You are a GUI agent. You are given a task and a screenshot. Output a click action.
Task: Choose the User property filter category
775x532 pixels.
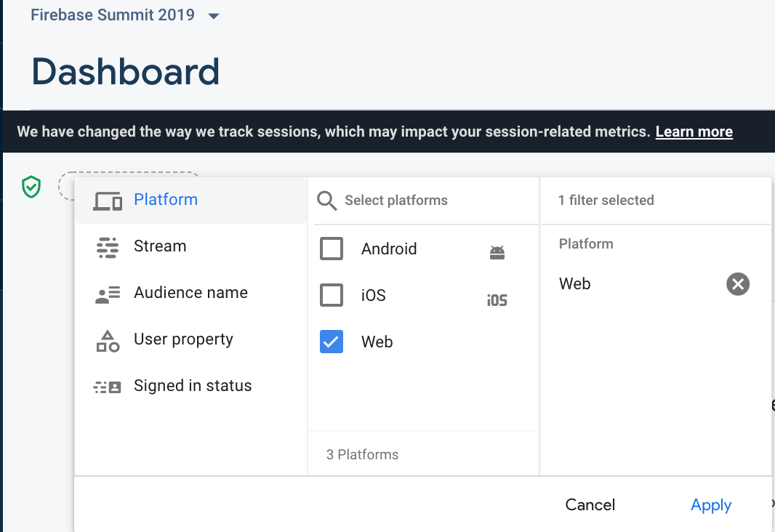[183, 339]
